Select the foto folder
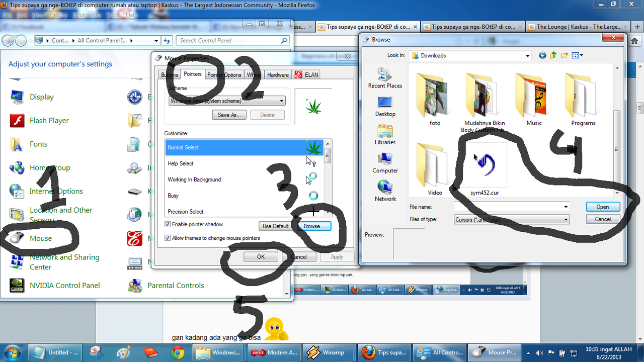Image resolution: width=644 pixels, height=362 pixels. click(x=435, y=99)
